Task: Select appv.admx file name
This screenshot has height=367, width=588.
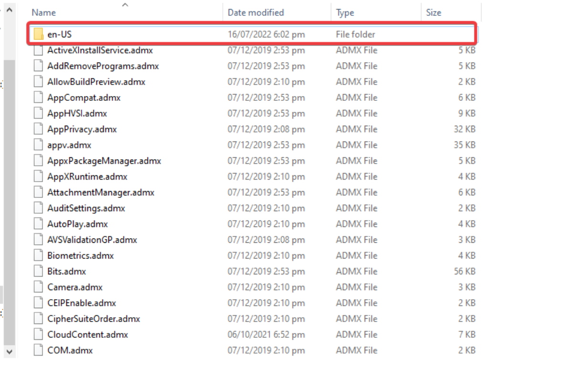Action: (69, 145)
